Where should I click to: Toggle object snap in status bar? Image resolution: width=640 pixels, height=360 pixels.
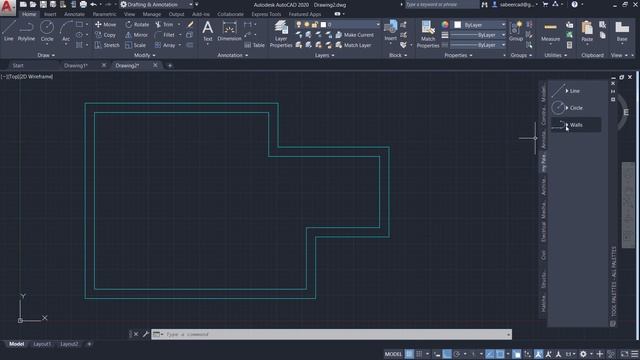click(500, 354)
